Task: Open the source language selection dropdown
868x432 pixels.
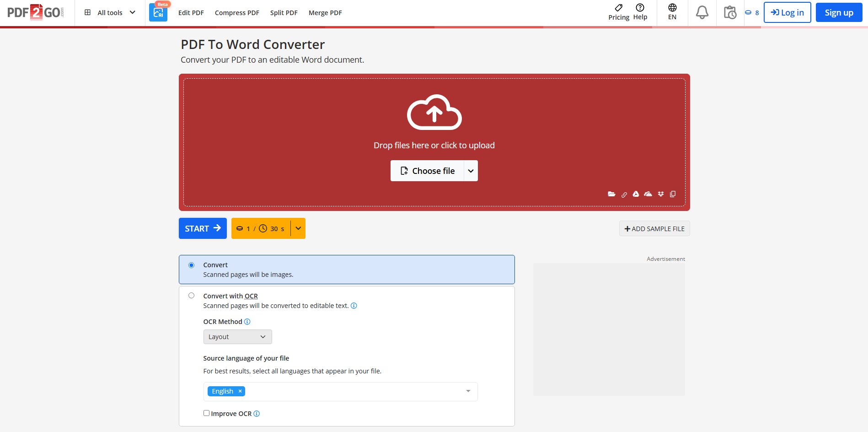Action: (341, 392)
